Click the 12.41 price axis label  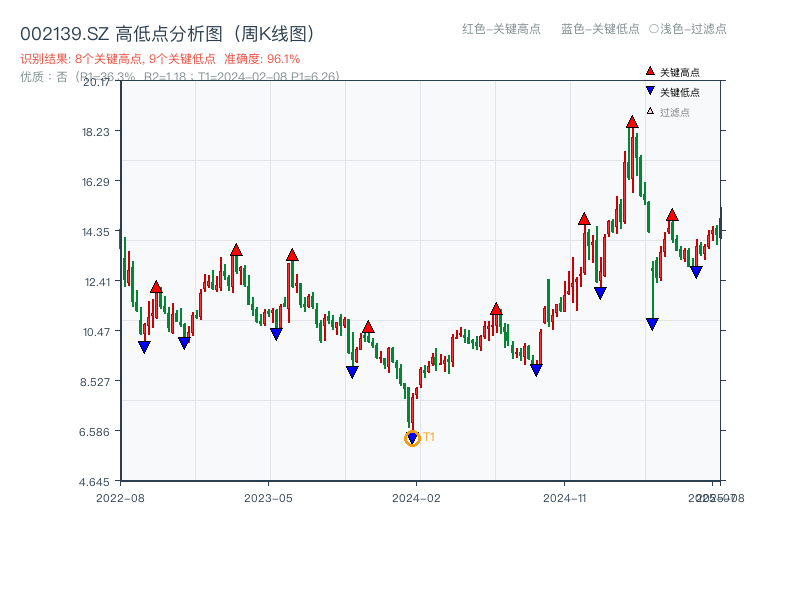pyautogui.click(x=97, y=282)
